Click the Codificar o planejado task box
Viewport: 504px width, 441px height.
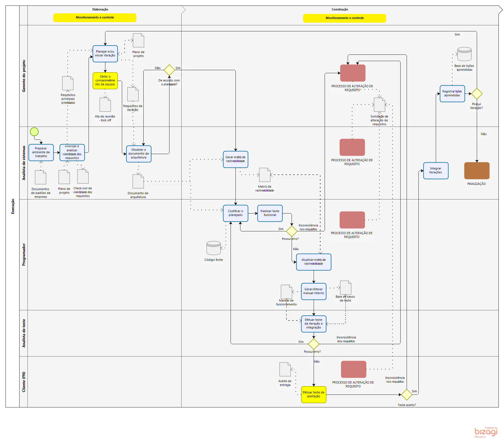pos(235,213)
